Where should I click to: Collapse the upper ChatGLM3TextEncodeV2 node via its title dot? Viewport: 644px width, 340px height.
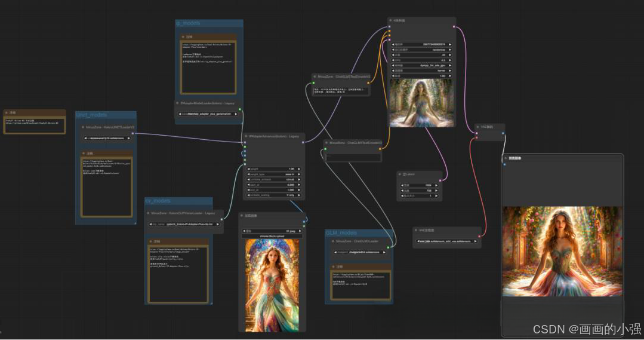(315, 76)
